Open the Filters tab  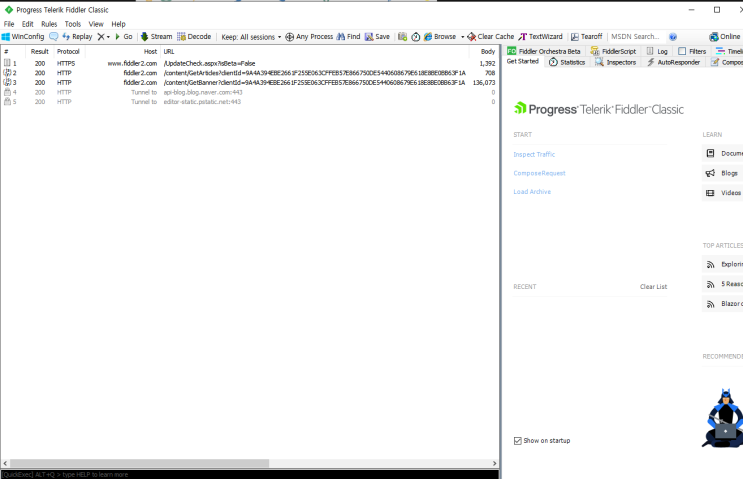tap(692, 51)
